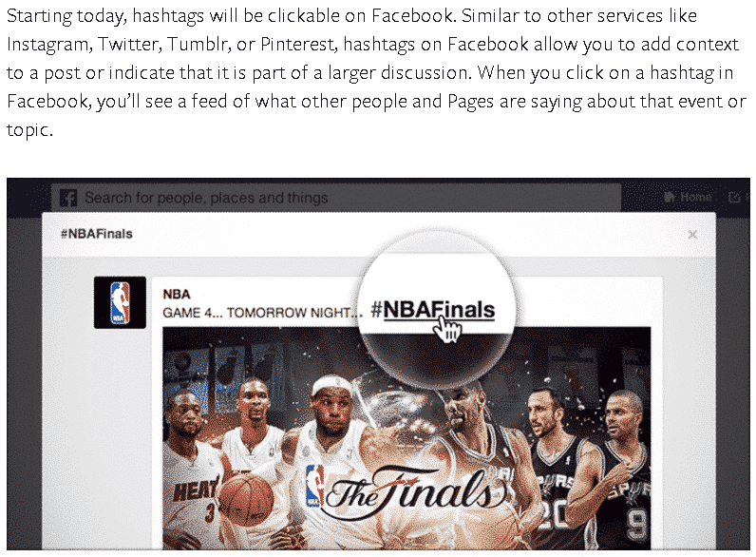Close the #NBAFinals dialog with the X
Viewport: 756px width, 557px height.
point(692,235)
